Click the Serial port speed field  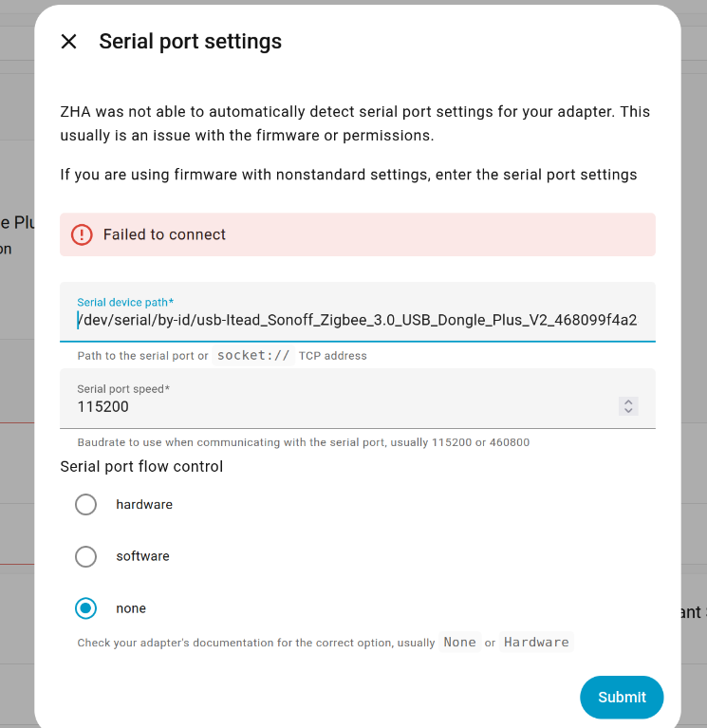[332, 406]
